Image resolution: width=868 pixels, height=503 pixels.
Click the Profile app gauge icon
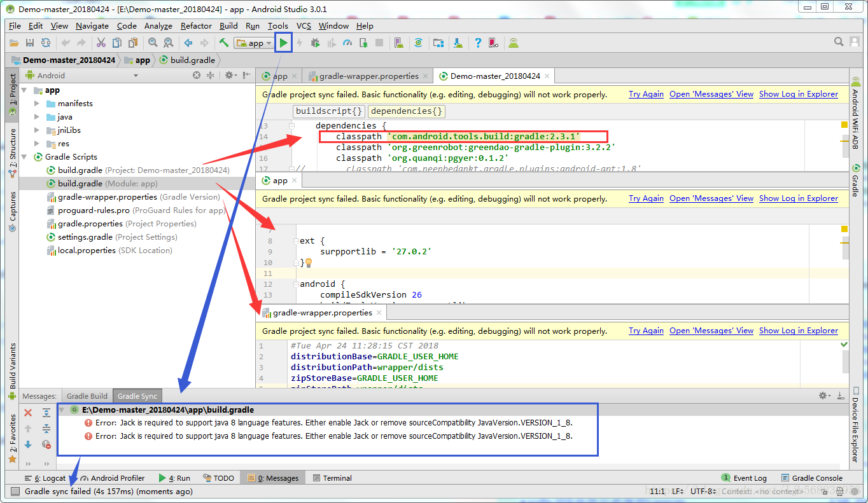347,43
